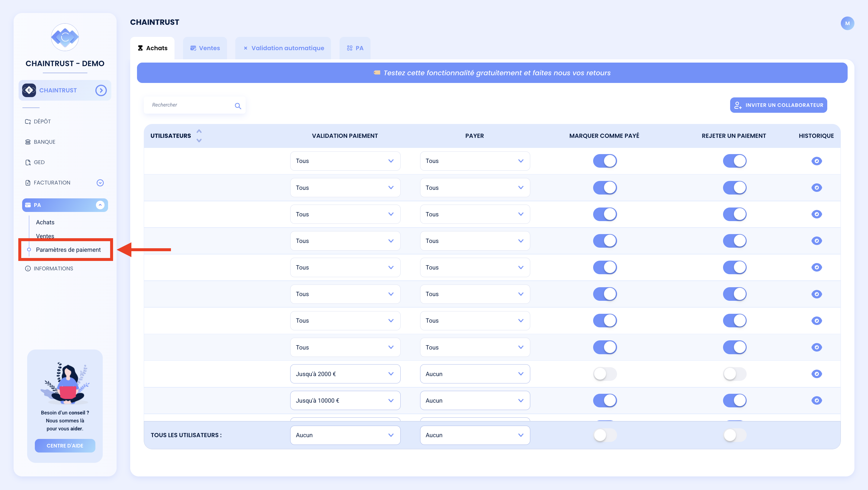The image size is (868, 490).
Task: Click the Chaintrust Demo logo
Action: (65, 37)
